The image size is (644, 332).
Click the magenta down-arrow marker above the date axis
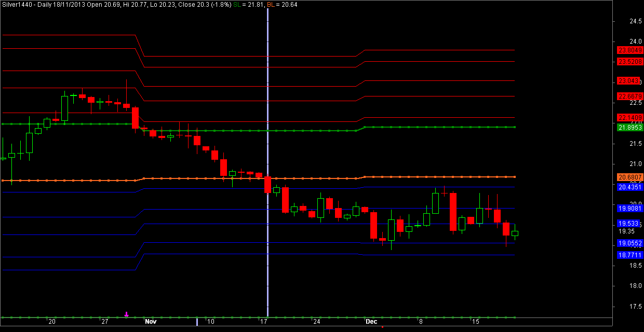(x=126, y=314)
